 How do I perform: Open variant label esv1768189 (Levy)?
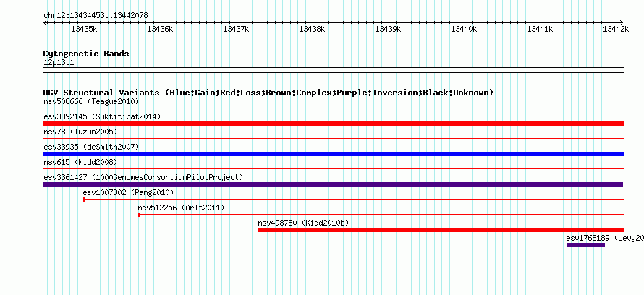tap(605, 238)
